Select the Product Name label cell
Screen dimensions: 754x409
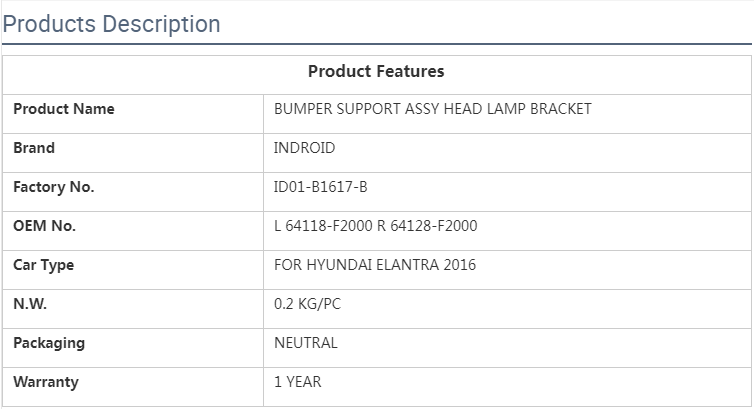pos(64,109)
